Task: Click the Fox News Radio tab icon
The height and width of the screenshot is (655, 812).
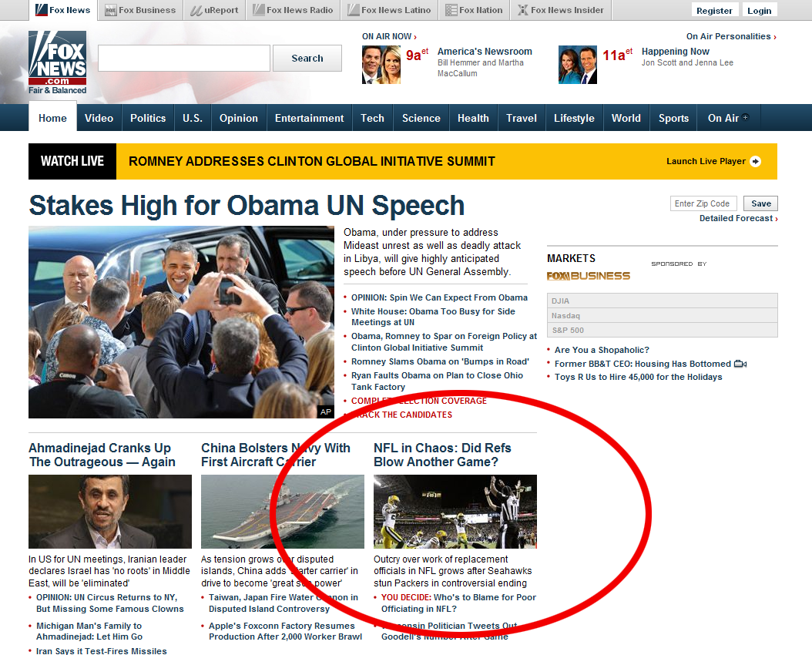Action: 258,10
